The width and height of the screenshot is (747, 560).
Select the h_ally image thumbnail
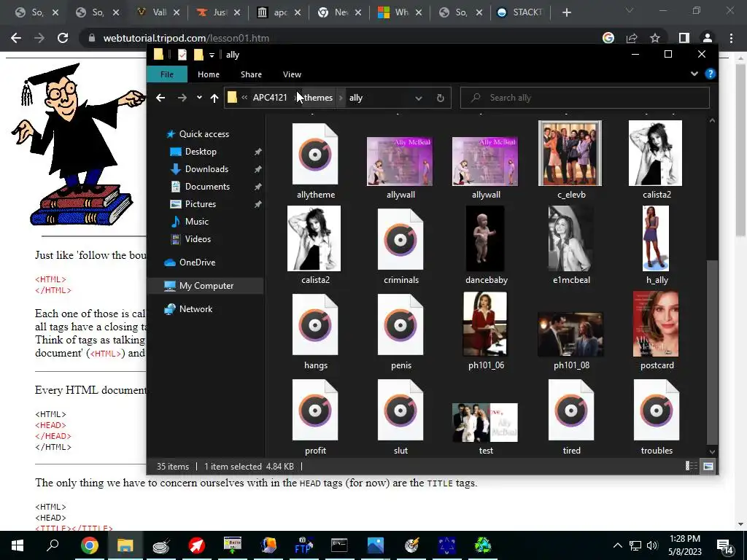pyautogui.click(x=656, y=238)
